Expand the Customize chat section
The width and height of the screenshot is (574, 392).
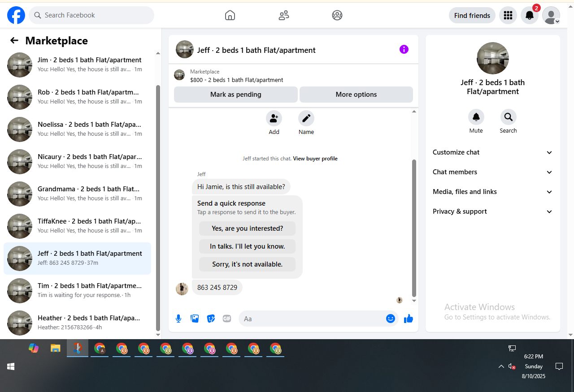pyautogui.click(x=493, y=152)
